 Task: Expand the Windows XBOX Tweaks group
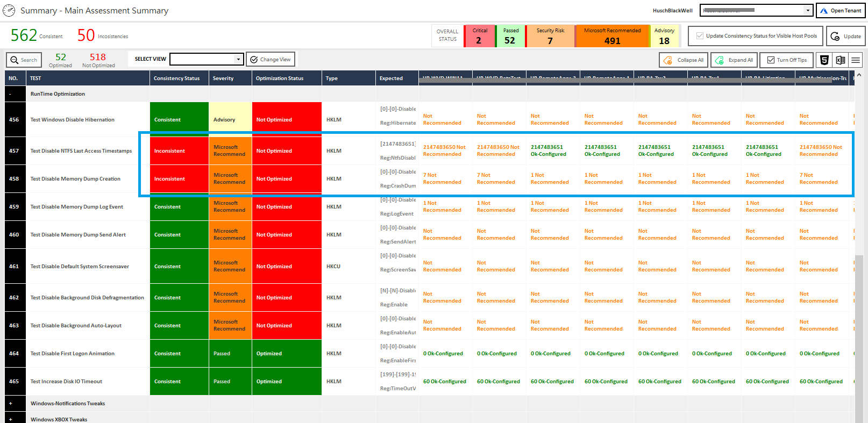pos(10,419)
